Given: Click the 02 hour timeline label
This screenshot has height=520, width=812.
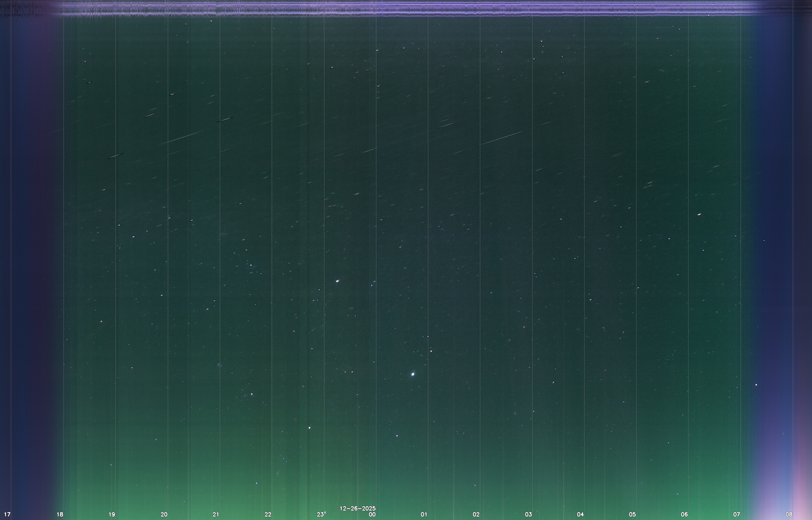Looking at the screenshot, I should coord(476,515).
